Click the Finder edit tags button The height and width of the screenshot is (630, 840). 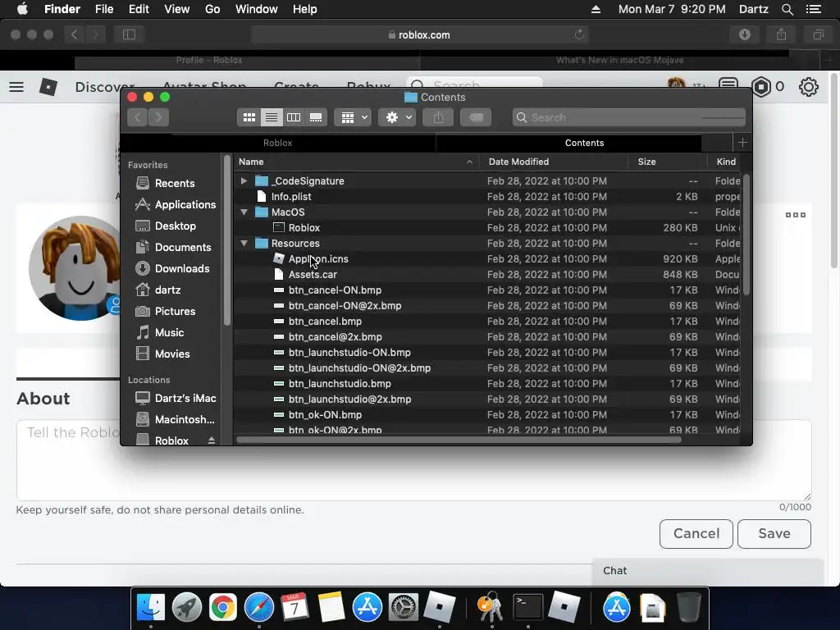pos(476,117)
